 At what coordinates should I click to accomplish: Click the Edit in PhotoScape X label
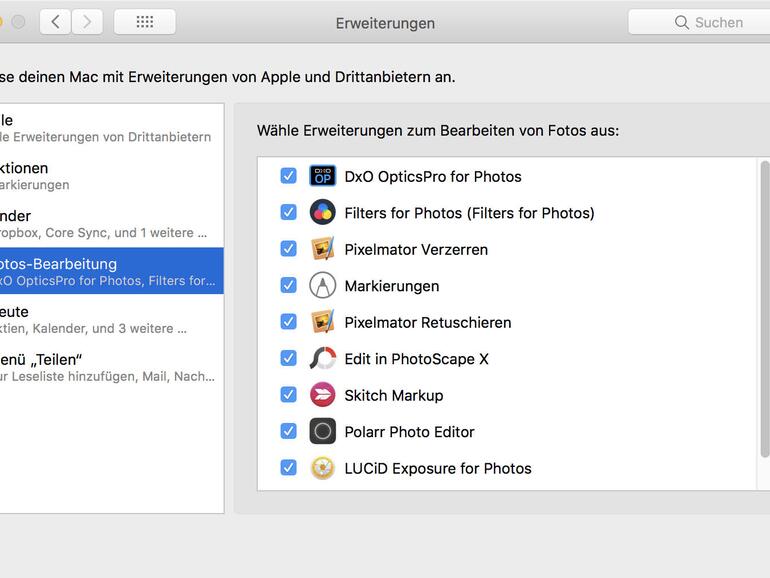click(416, 359)
